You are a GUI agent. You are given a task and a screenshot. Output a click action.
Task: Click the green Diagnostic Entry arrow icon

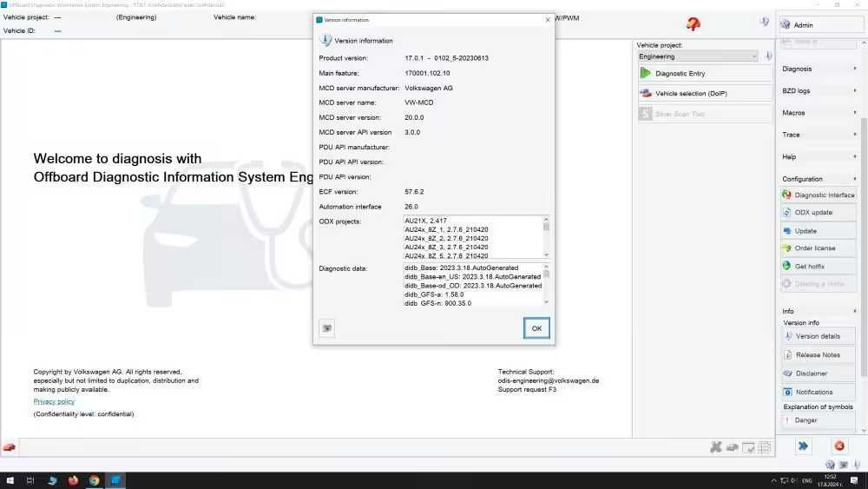(646, 73)
